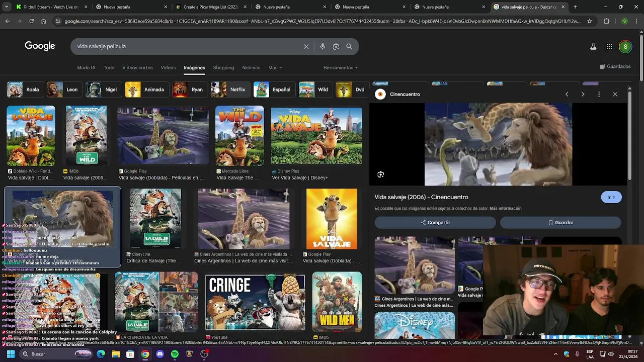
Task: Open Search Labs flask icon
Action: 593,46
